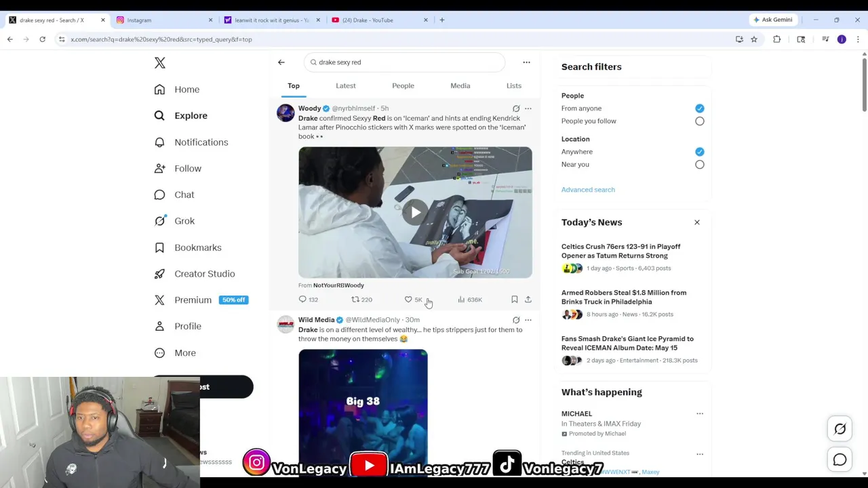The image size is (868, 488).
Task: Select Anywhere location radio option
Action: tap(699, 152)
